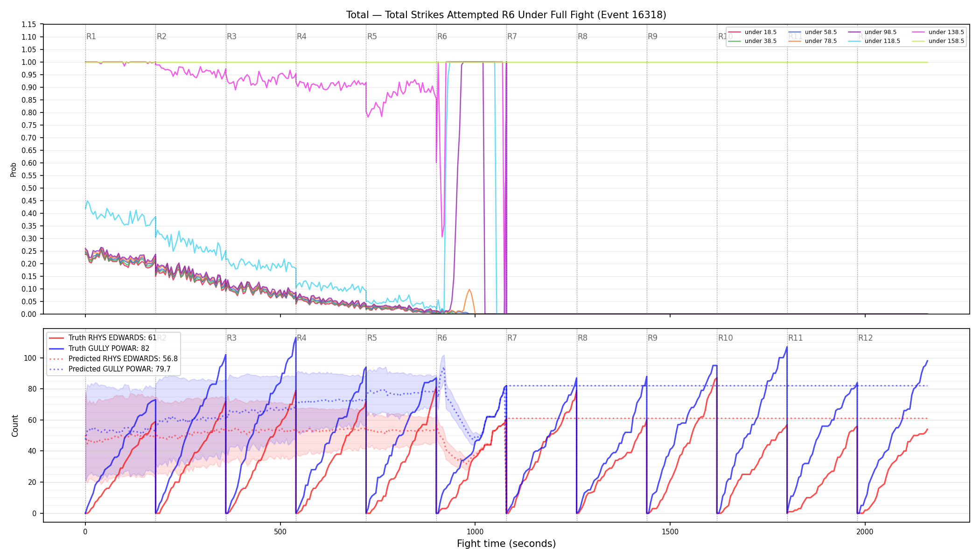Click the 60 tick label on the Count axis
This screenshot has height=560, width=980.
click(x=32, y=420)
